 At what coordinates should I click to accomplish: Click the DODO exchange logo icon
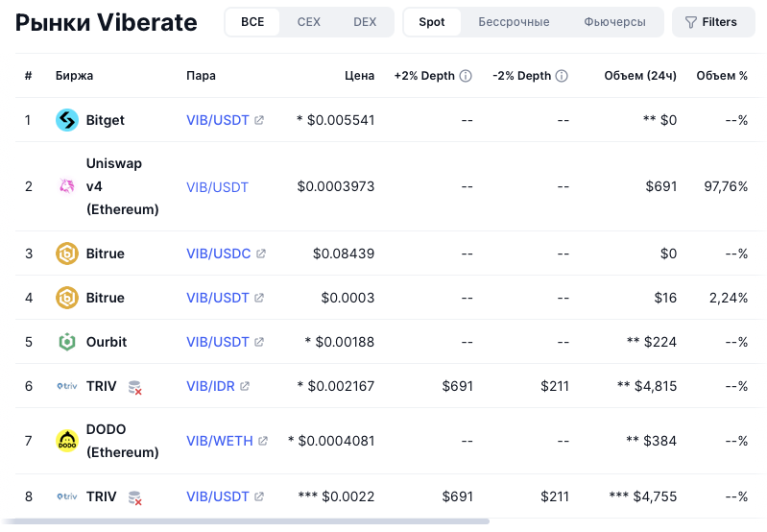(x=67, y=441)
